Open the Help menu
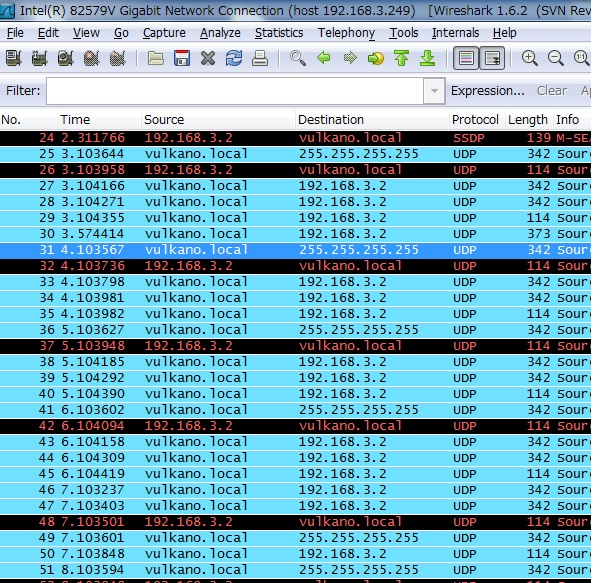 [x=504, y=33]
